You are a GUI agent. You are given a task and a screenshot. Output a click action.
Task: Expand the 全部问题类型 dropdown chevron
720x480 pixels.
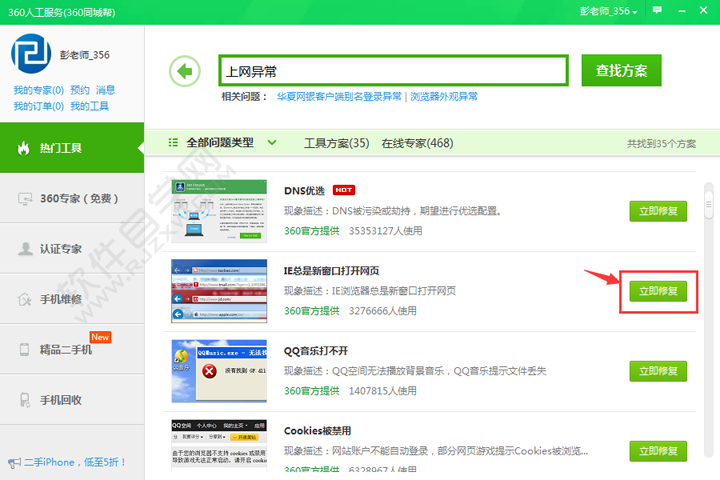click(x=272, y=143)
